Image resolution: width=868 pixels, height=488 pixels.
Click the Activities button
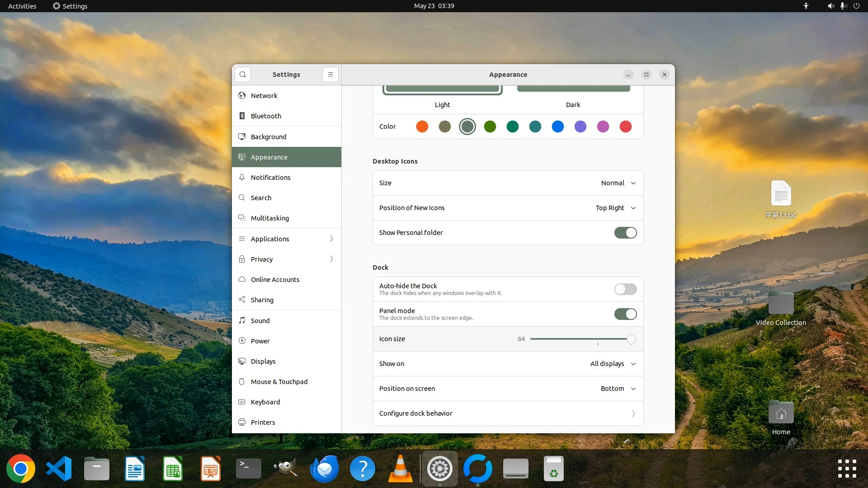click(22, 6)
